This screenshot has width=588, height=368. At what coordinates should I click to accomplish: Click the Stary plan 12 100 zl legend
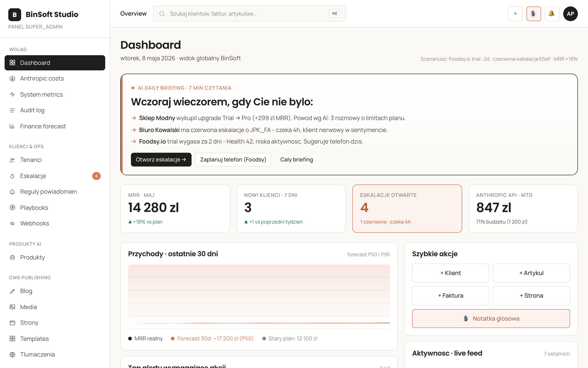[290, 339]
